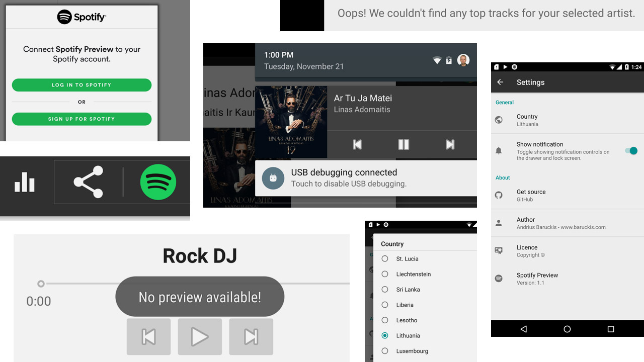This screenshot has height=362, width=644.
Task: Click the LOG IN TO SPOTIFY button
Action: 82,85
